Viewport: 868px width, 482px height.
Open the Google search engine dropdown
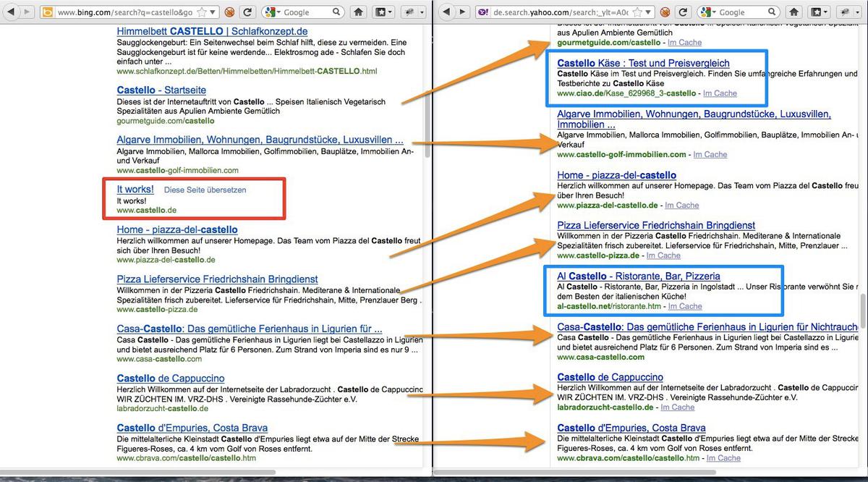278,12
